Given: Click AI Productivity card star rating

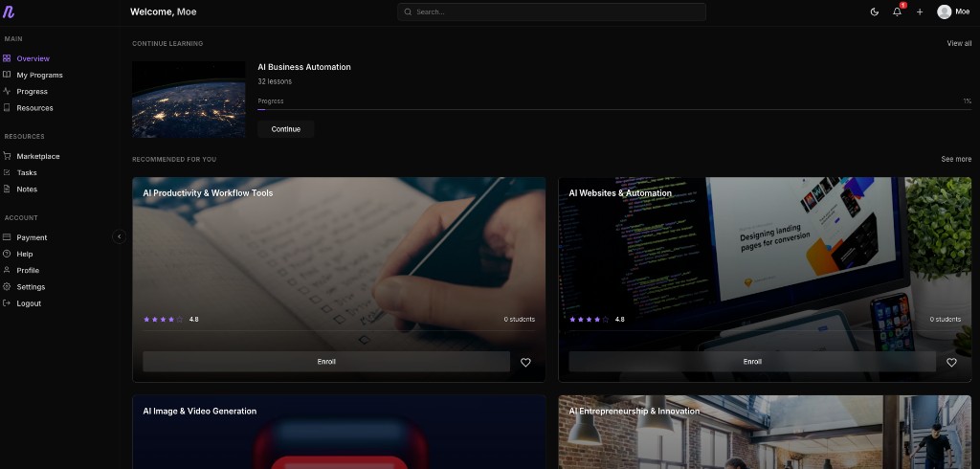Looking at the screenshot, I should tap(163, 319).
